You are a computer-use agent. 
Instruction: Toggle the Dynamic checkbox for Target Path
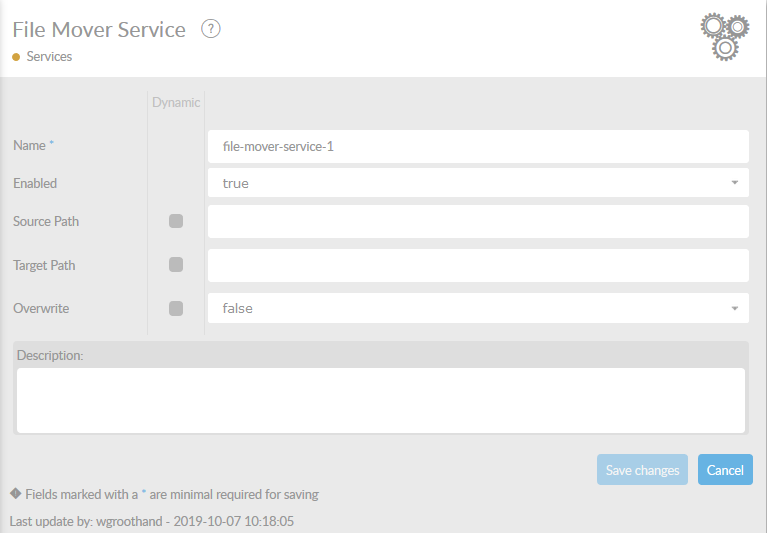[x=176, y=265]
